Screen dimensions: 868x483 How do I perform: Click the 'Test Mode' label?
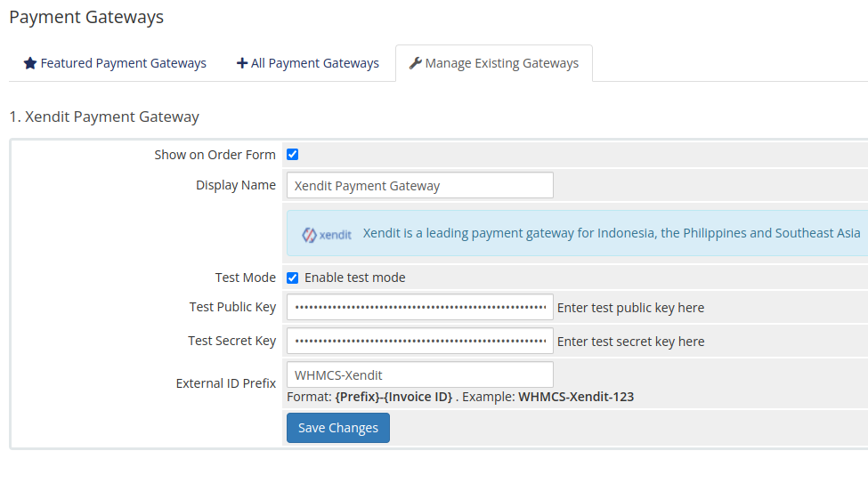[x=245, y=278]
